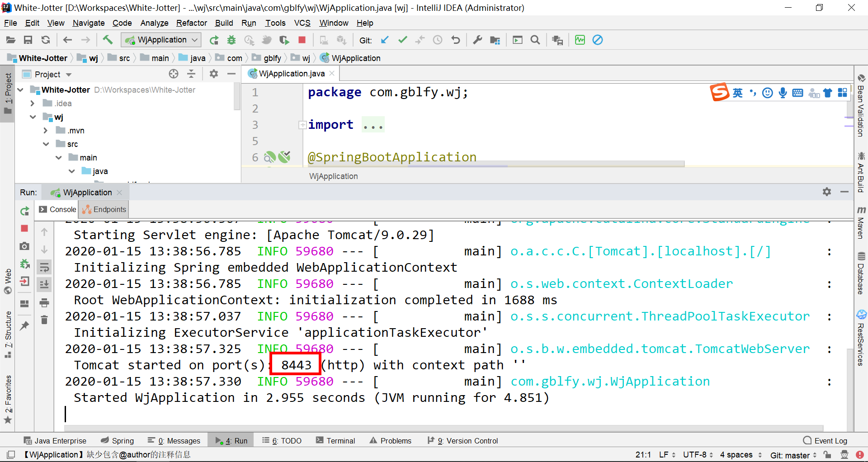Click the Git Commit checkmark icon
This screenshot has height=462, width=868.
click(x=402, y=40)
